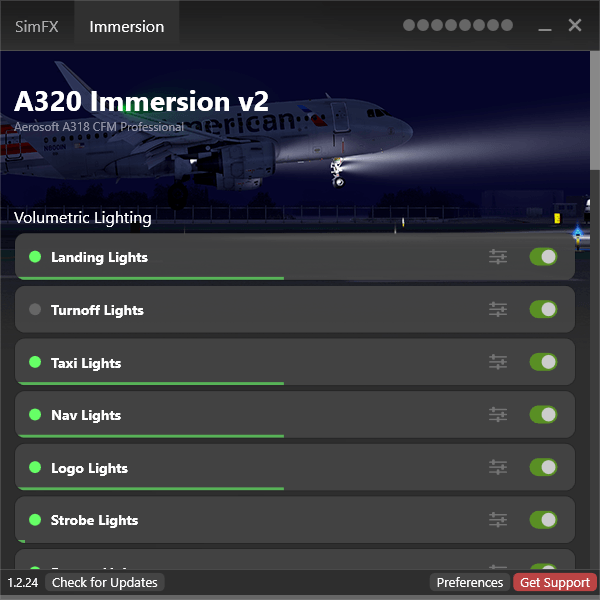Switch to the SimFX tab
Screen dimensions: 600x600
coord(37,26)
